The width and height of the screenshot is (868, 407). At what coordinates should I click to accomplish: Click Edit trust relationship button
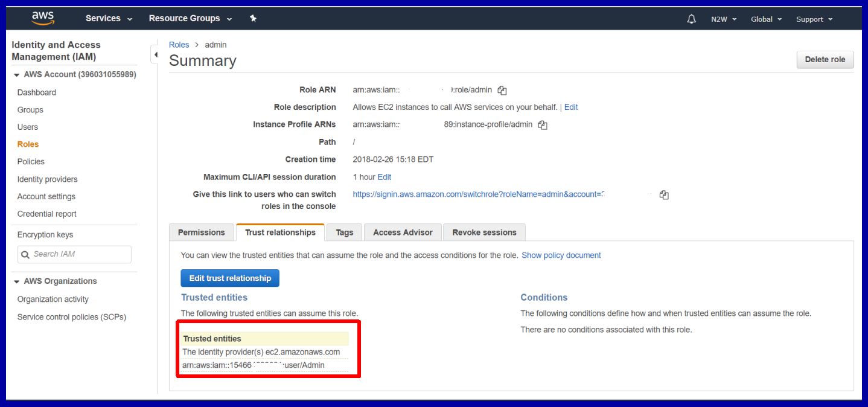click(x=230, y=278)
